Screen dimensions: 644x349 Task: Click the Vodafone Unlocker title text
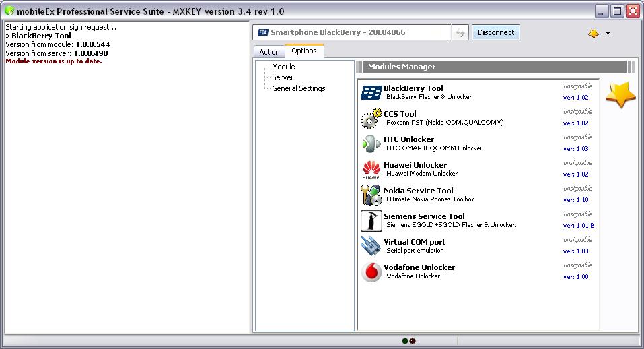coord(419,267)
